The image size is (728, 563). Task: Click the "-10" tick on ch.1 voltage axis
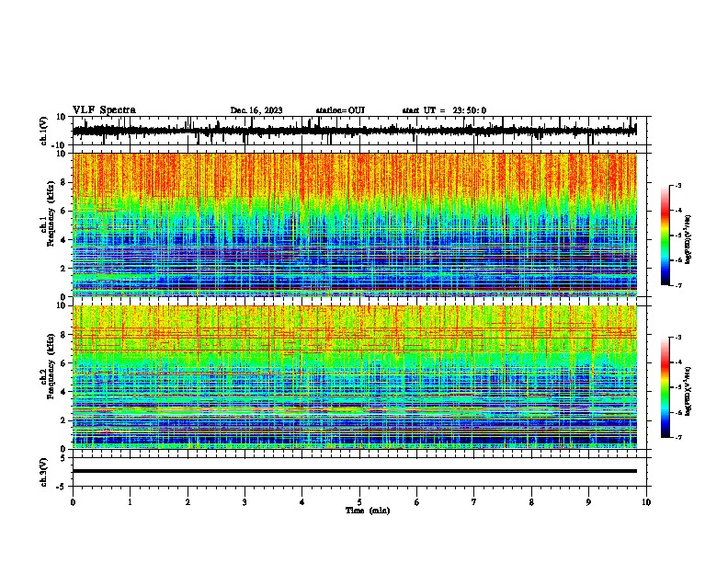tap(60, 145)
